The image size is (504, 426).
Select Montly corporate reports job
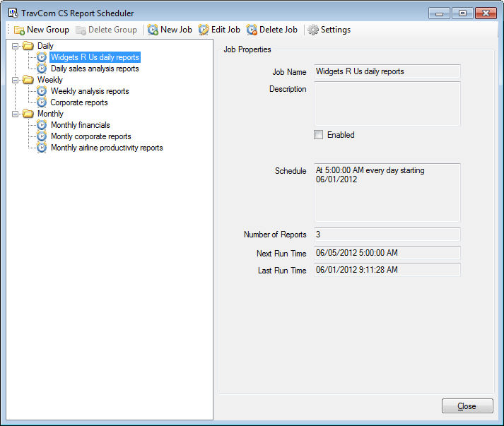tap(90, 136)
